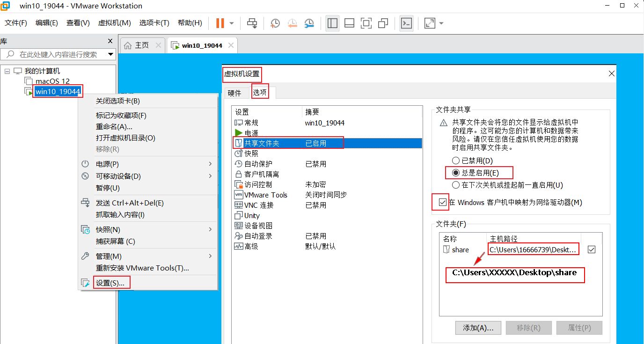Switch to the 硬件 tab
644x344 pixels.
(x=234, y=93)
